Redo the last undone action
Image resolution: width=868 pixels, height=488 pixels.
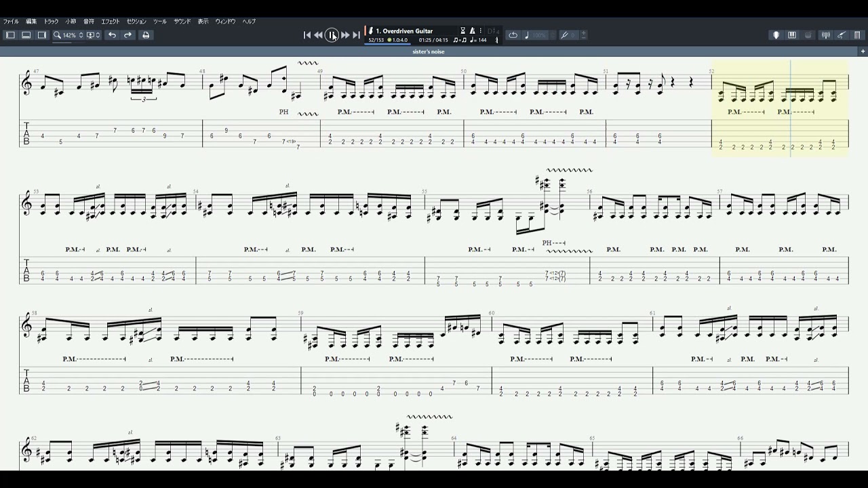coord(127,35)
